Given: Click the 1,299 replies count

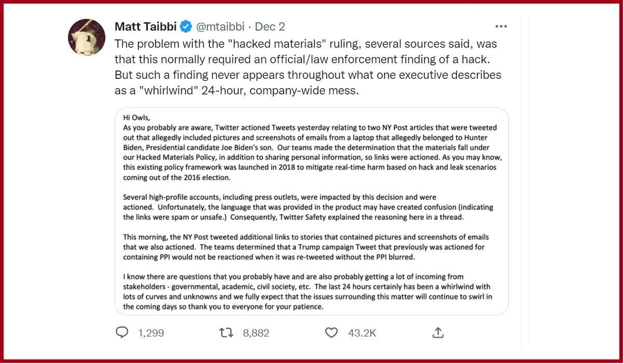Looking at the screenshot, I should coord(151,333).
